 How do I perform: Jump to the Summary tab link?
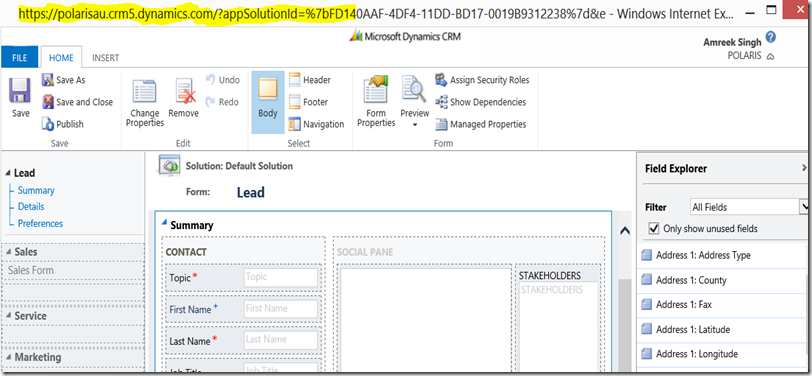pyautogui.click(x=36, y=191)
